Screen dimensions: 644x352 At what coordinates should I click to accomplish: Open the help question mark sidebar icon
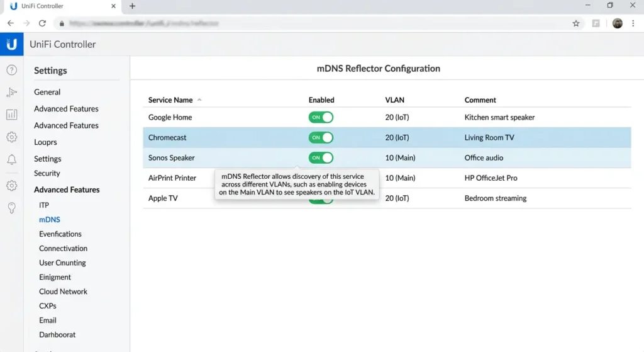coord(11,70)
